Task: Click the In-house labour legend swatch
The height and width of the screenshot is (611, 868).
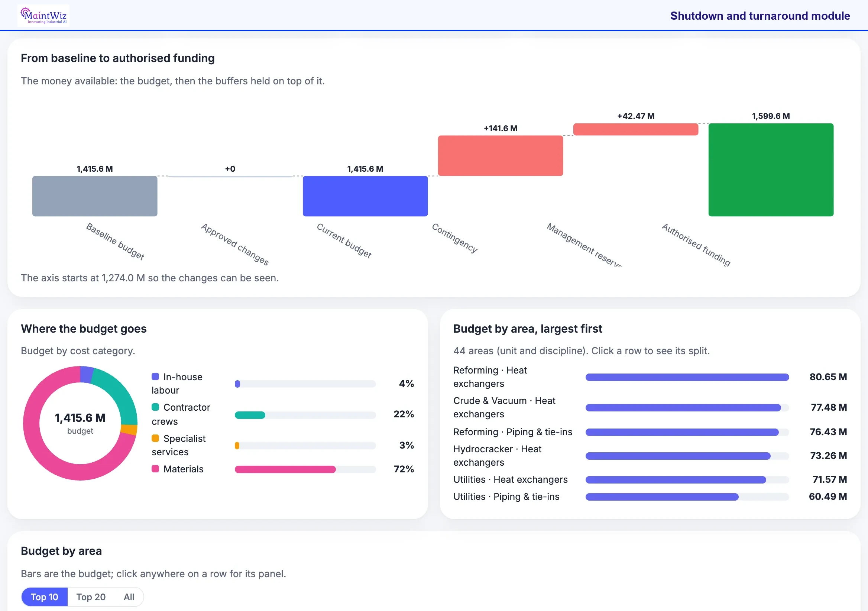Action: coord(155,376)
